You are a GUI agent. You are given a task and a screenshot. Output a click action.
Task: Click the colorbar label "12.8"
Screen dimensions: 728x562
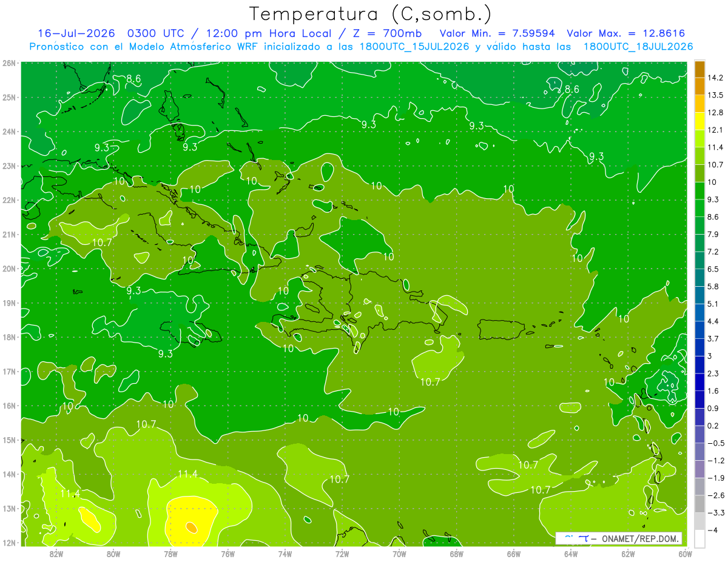(716, 113)
